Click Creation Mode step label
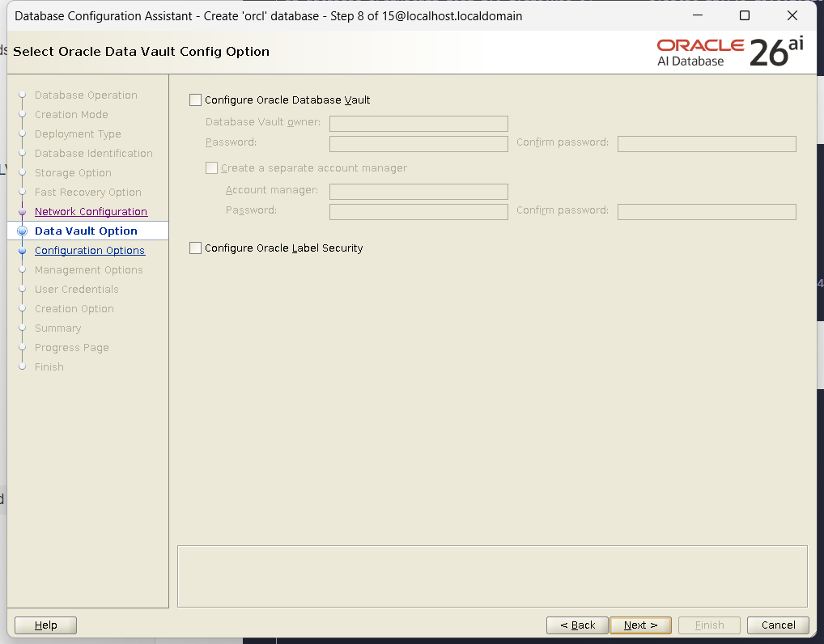The width and height of the screenshot is (824, 644). click(71, 115)
